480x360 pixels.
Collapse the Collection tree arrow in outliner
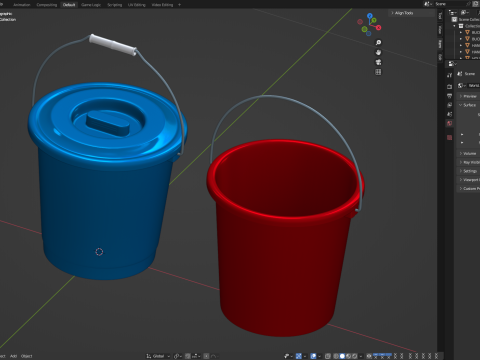(454, 26)
